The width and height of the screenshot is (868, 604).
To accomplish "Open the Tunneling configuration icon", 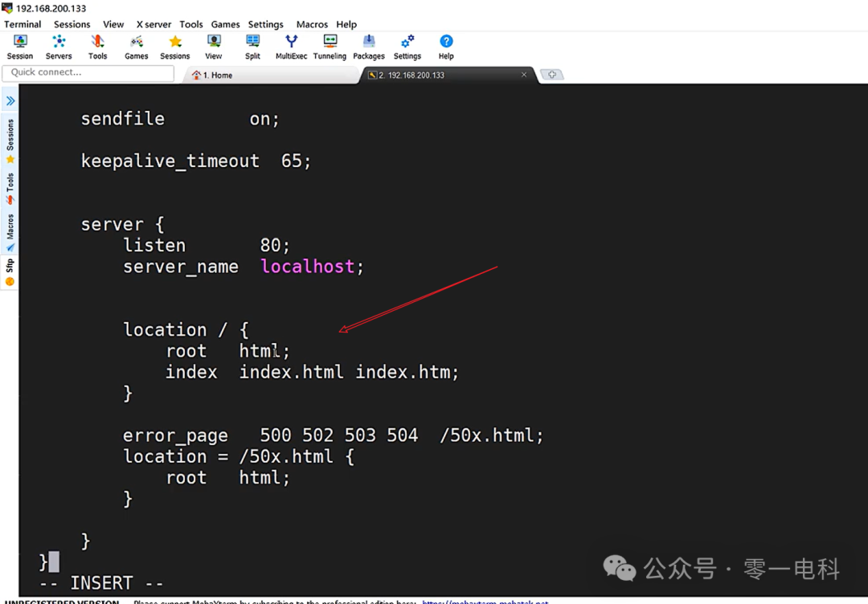I will [330, 46].
